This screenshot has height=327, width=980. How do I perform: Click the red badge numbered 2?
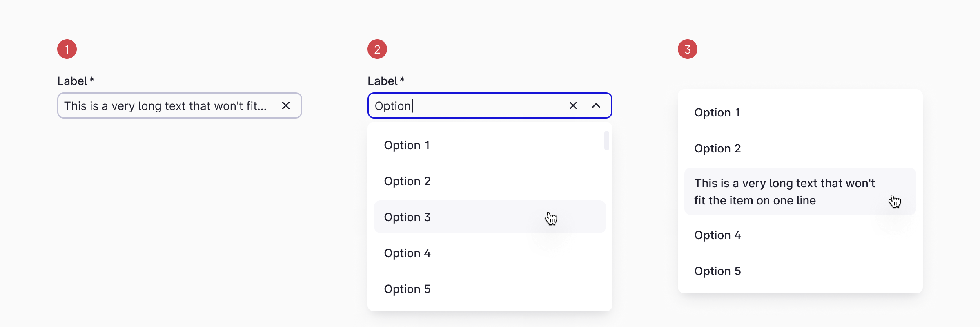[377, 48]
